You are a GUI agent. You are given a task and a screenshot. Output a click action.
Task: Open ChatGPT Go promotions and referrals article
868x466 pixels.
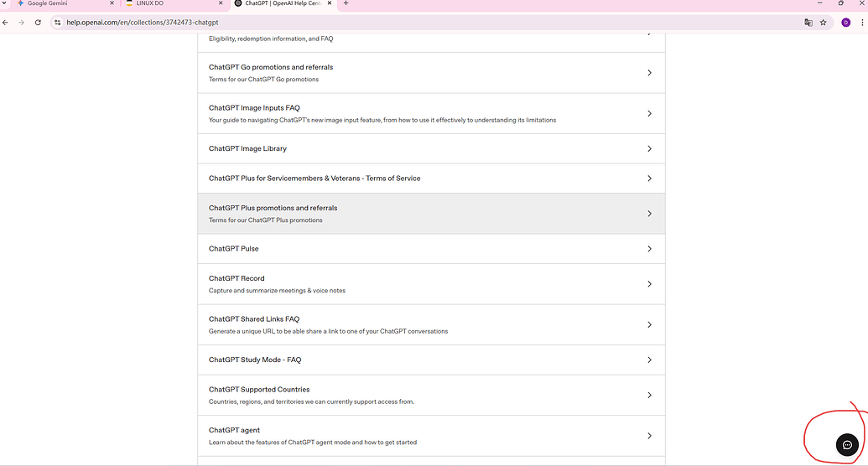click(431, 73)
